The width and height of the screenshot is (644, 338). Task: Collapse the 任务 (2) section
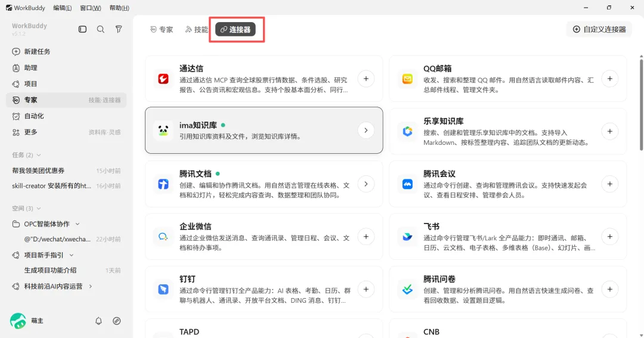[x=39, y=155]
